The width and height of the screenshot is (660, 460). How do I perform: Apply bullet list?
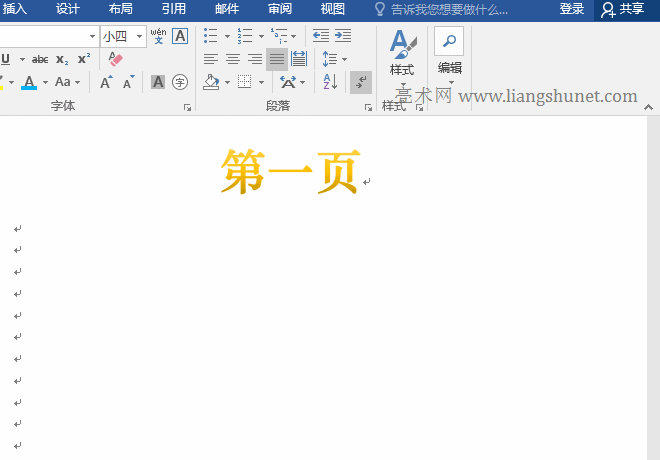[x=210, y=36]
